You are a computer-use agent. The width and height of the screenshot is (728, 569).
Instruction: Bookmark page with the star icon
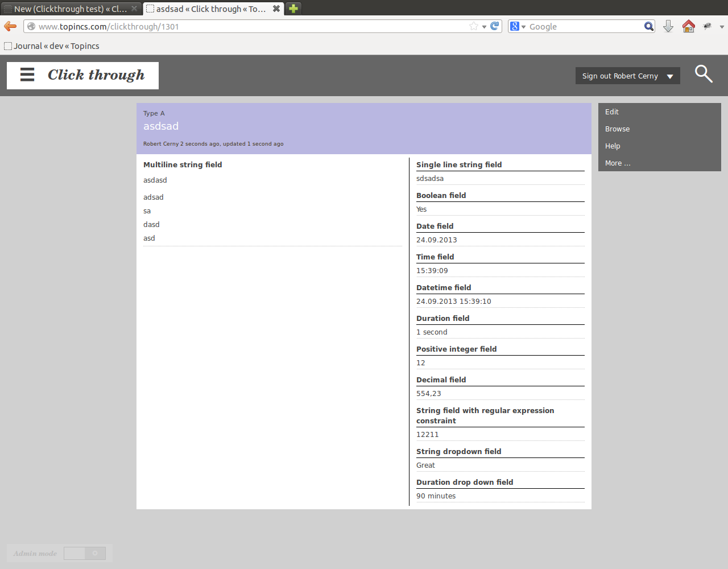click(473, 26)
